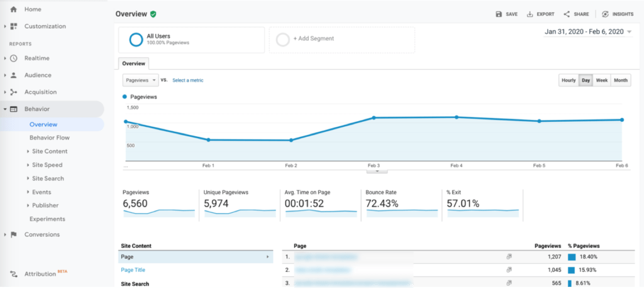644x292 pixels.
Task: Click the 15.93% pageviews bar
Action: (x=571, y=270)
